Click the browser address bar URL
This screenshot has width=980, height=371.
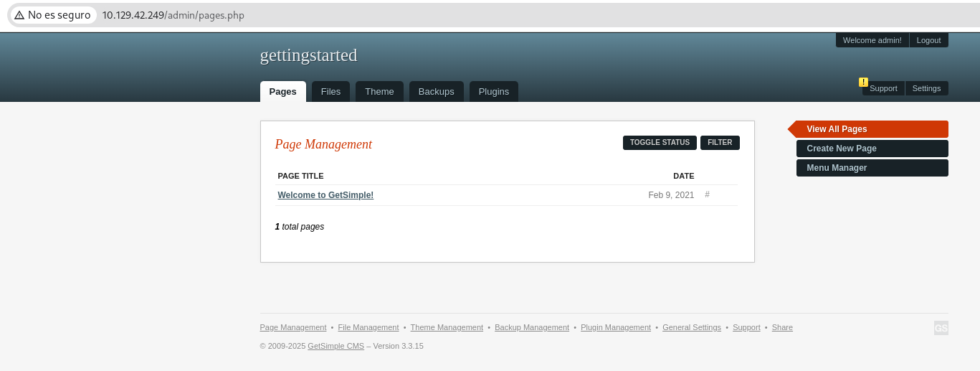click(173, 15)
